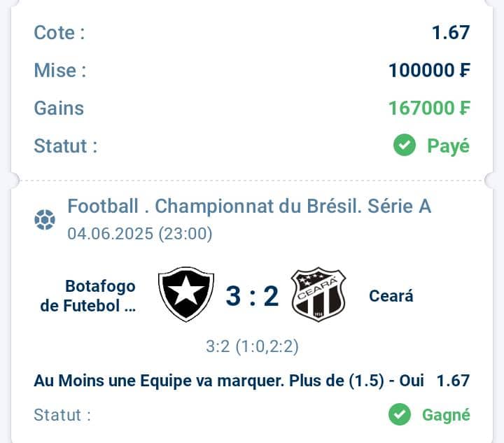
Task: Click the football sport icon
Action: click(x=45, y=220)
